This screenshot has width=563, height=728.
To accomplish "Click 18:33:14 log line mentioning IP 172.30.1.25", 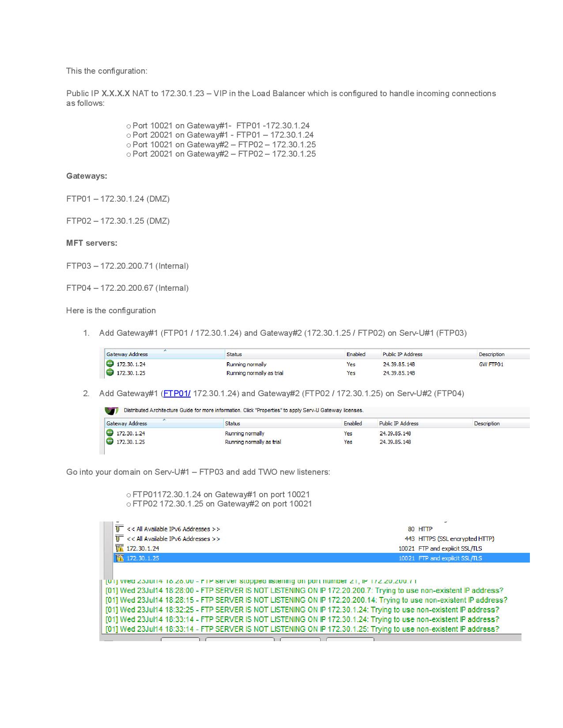I will pos(302,629).
